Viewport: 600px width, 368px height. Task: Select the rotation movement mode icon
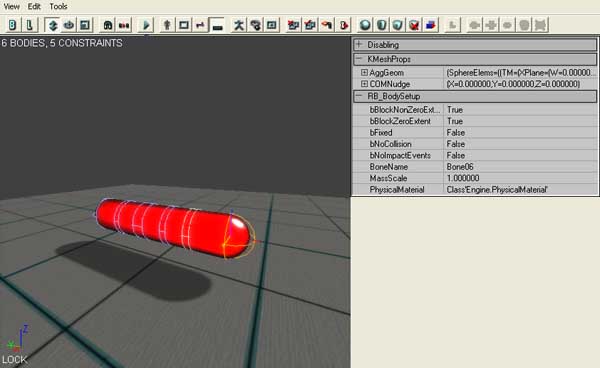click(x=69, y=25)
